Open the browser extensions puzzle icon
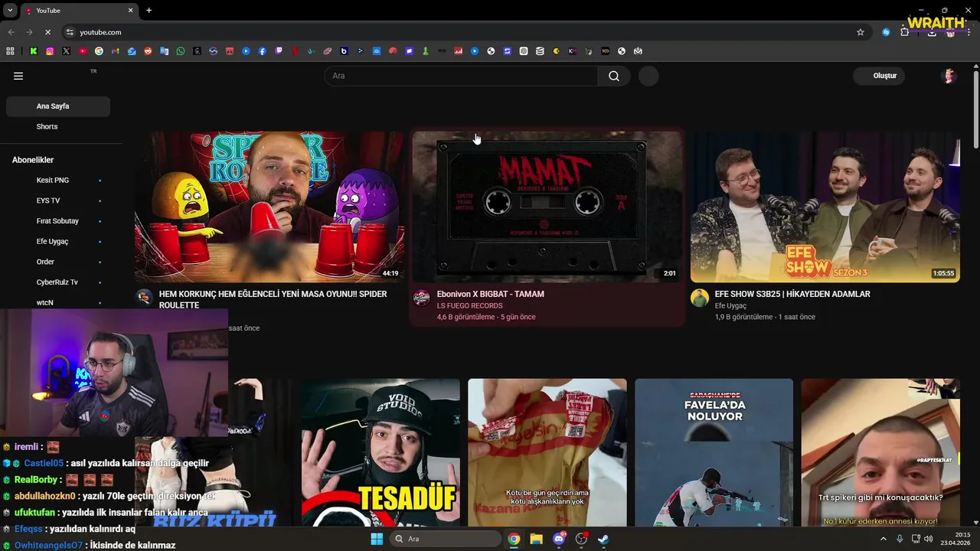This screenshot has height=551, width=980. [905, 32]
